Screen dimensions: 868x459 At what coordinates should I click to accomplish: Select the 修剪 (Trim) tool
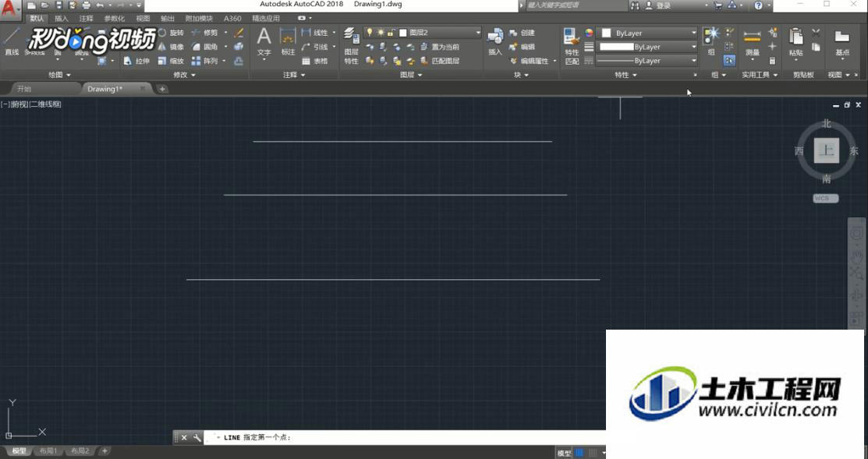click(x=205, y=34)
